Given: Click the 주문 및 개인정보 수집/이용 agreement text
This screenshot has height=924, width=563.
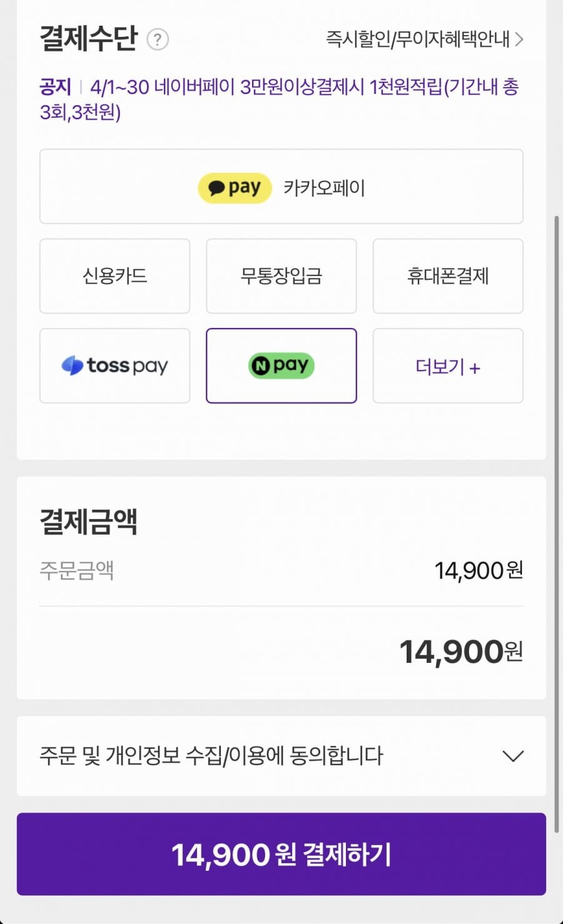Looking at the screenshot, I should (211, 756).
